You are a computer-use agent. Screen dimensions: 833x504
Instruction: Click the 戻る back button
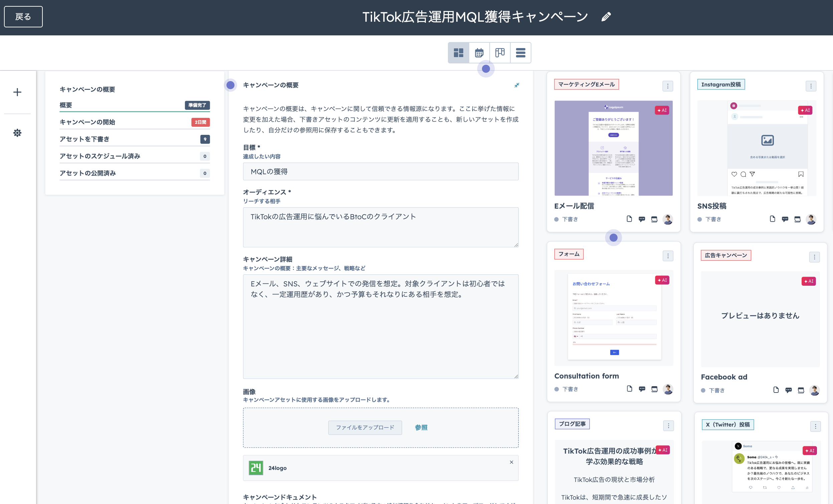[x=23, y=17]
